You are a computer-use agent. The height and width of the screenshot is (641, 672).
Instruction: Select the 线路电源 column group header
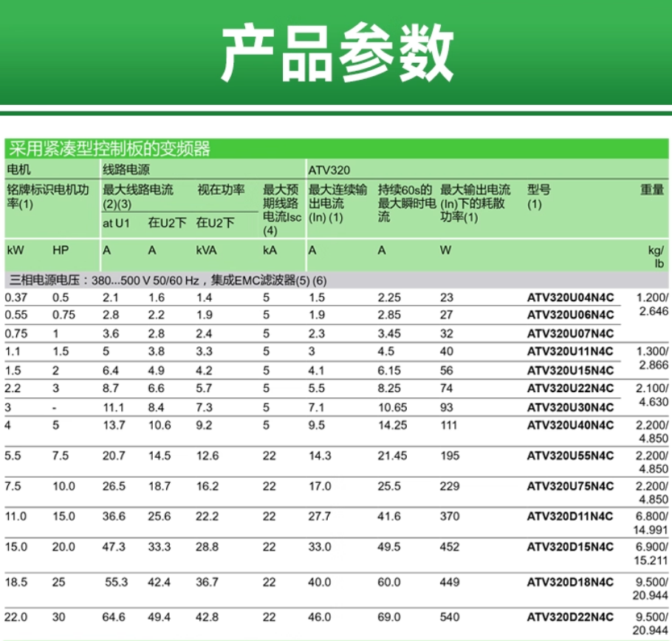pyautogui.click(x=126, y=170)
